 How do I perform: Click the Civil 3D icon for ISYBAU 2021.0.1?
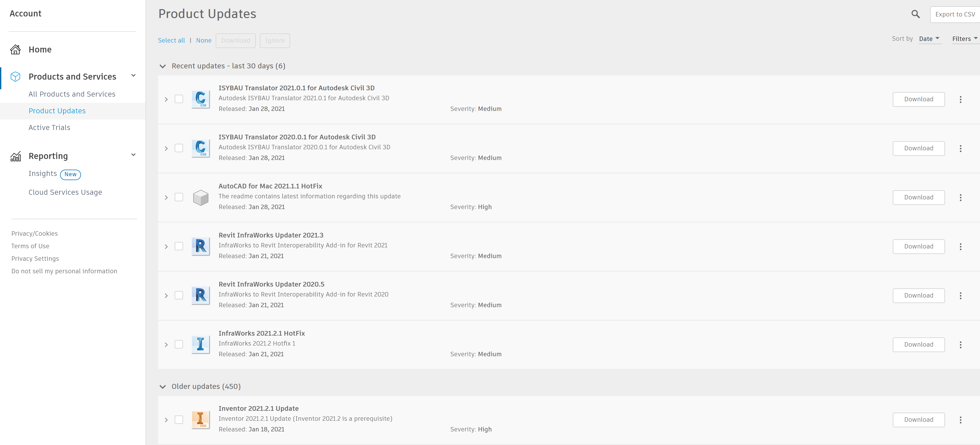coord(201,99)
